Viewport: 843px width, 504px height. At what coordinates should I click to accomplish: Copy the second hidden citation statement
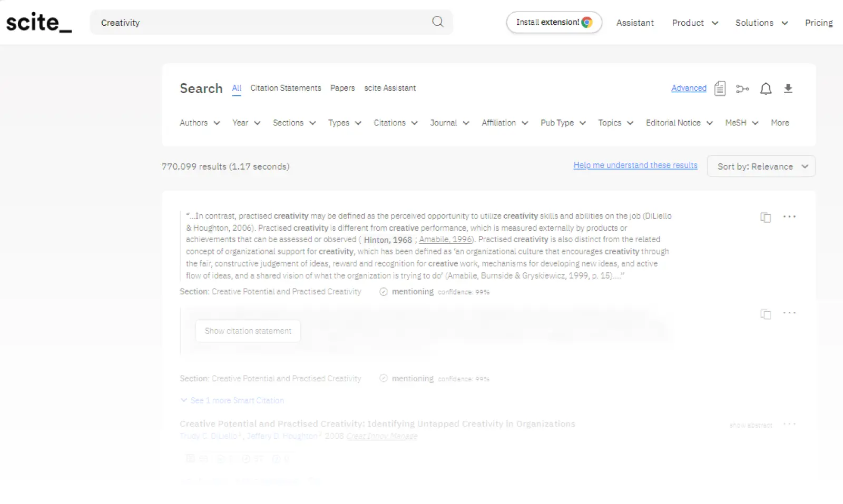click(x=766, y=314)
